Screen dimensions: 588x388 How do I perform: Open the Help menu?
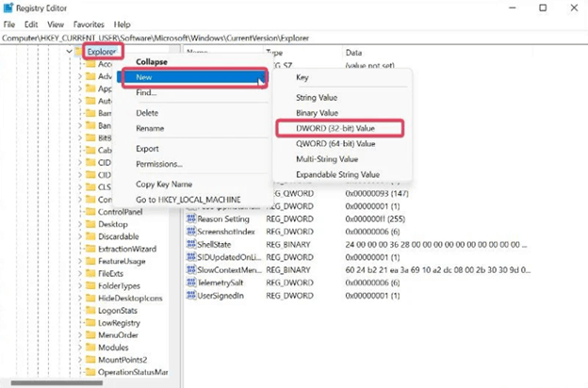[122, 24]
